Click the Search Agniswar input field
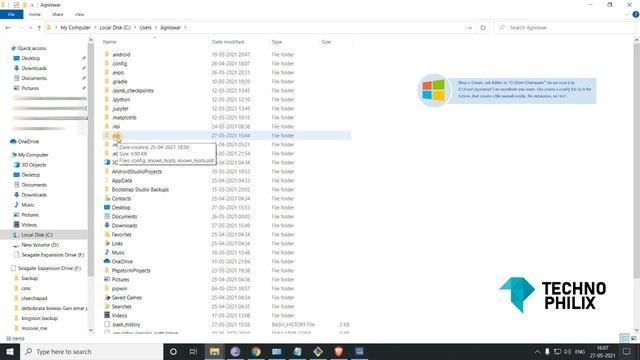This screenshot has height=360, width=640. 565,28
